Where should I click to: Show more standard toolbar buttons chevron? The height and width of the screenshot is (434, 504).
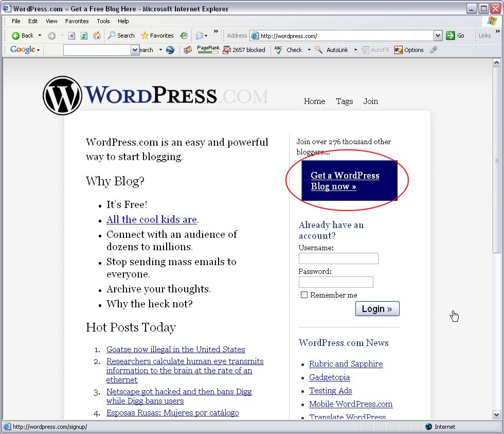click(216, 31)
